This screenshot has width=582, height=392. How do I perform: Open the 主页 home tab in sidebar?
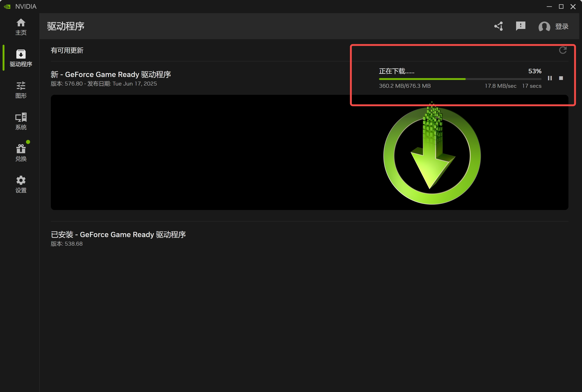[x=21, y=27]
